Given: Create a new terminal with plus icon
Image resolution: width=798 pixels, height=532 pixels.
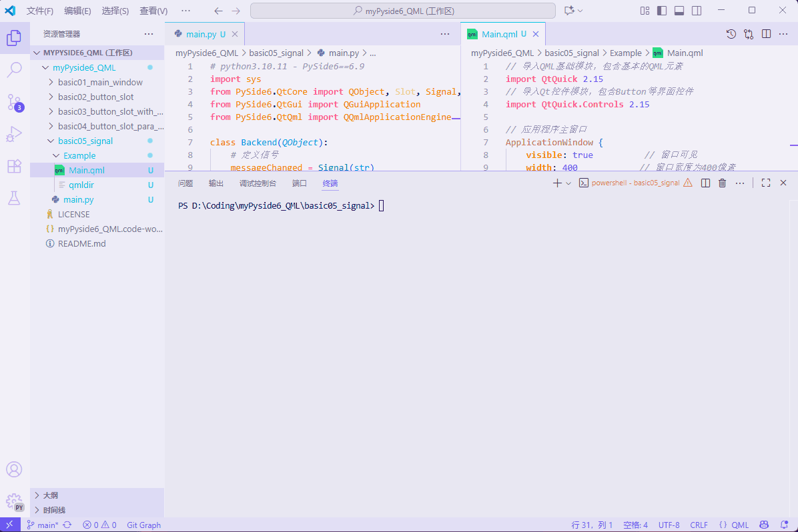Looking at the screenshot, I should pos(557,183).
